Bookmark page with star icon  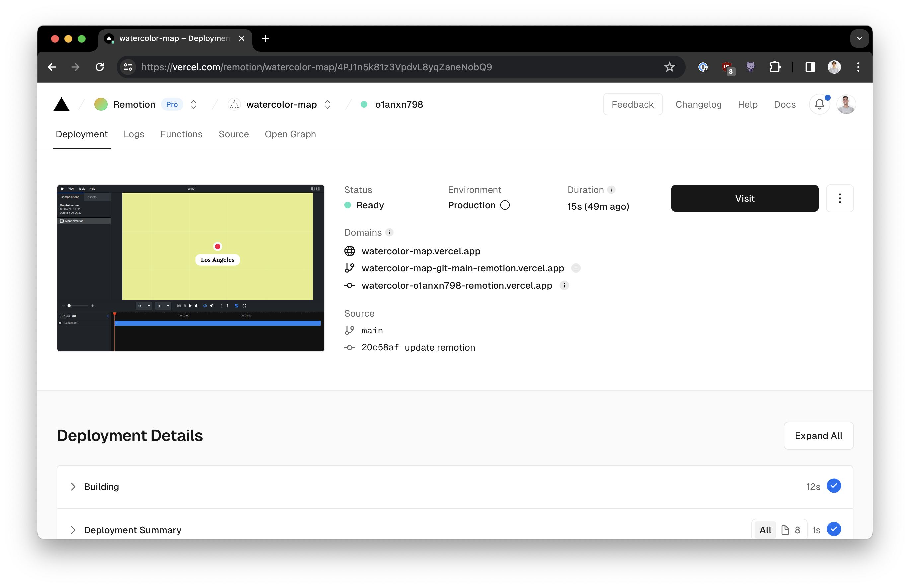point(669,67)
